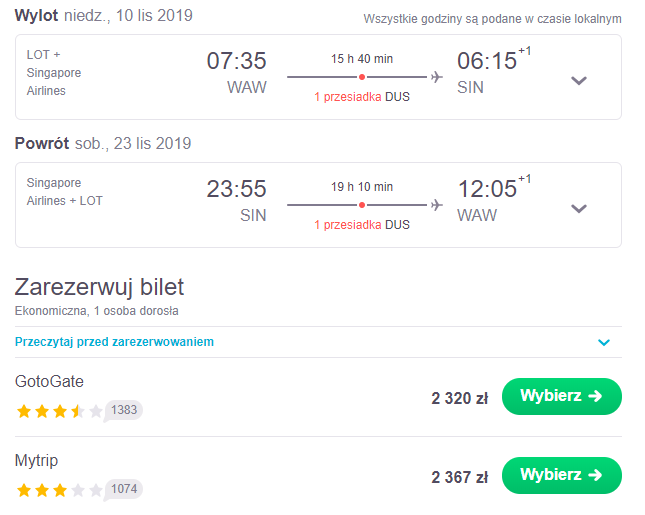Expand 'Przeczytaj przed zarezerwowaniem' chevron
Screen dimensions: 645x515
(x=603, y=342)
